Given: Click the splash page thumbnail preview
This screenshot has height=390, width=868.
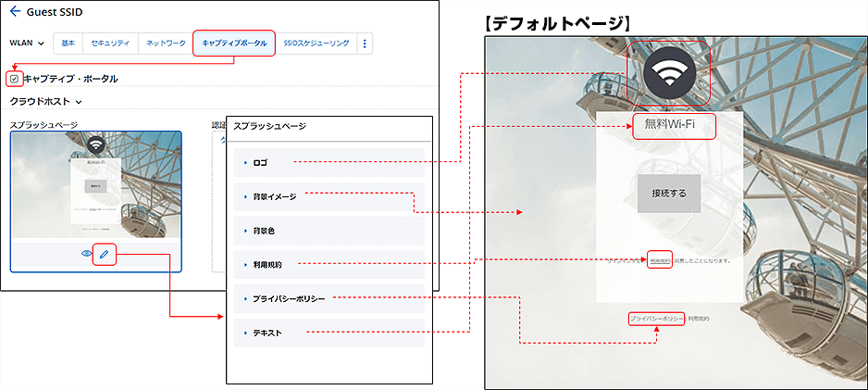Looking at the screenshot, I should [95, 187].
